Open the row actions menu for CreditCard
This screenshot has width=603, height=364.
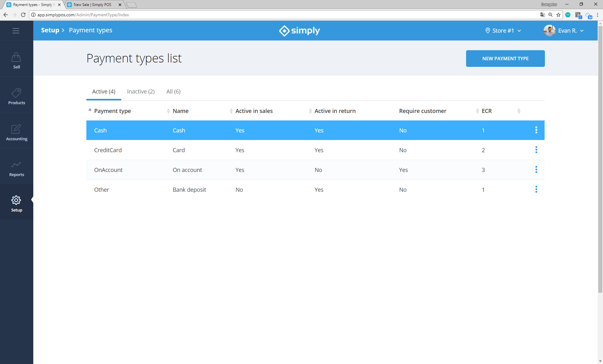click(x=536, y=150)
